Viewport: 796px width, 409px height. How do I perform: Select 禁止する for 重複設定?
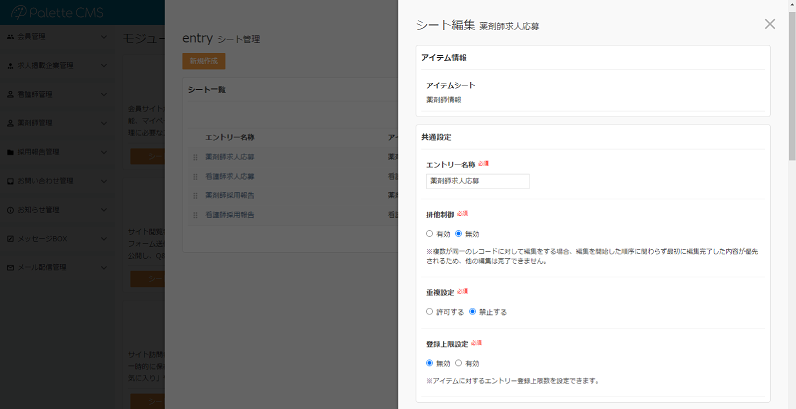click(472, 312)
